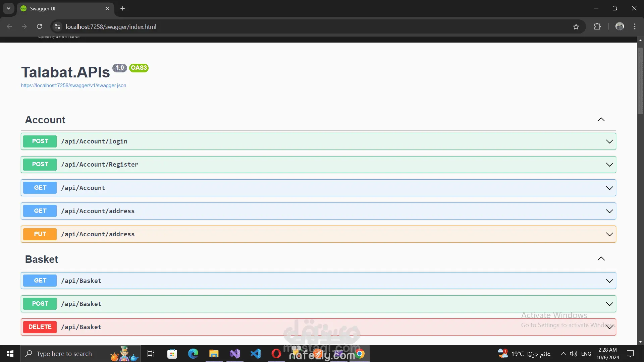Click the address bar URL
Viewport: 644px width, 362px height.
[x=111, y=26]
